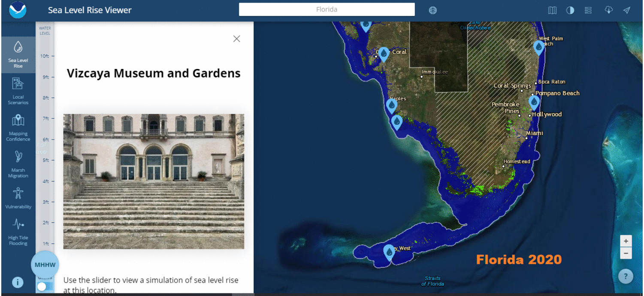Viewport: 644px width, 296px height.
Task: Click the Vizcaya Museum photo thumbnail
Action: [x=154, y=181]
